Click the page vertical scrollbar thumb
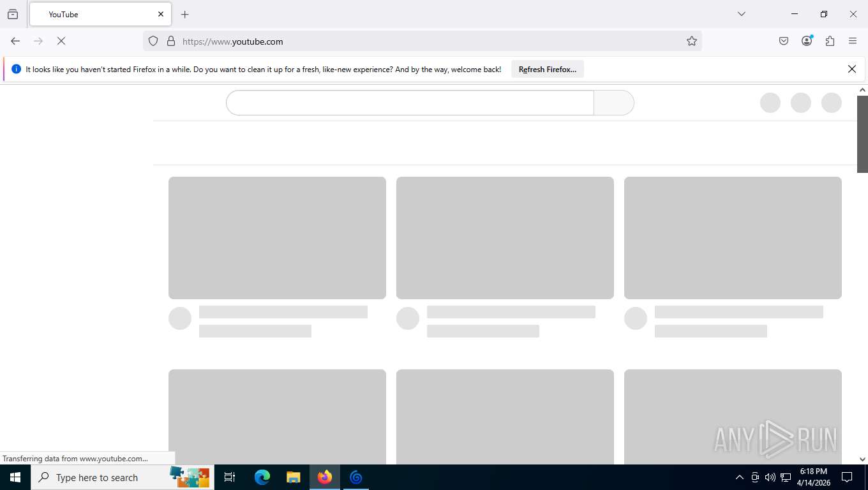Image resolution: width=868 pixels, height=490 pixels. 862,134
